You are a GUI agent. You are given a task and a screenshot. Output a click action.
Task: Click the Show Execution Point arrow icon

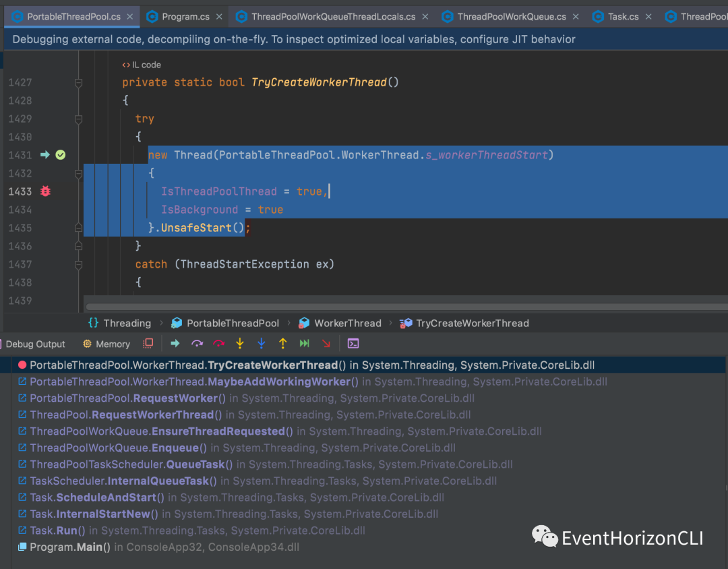coord(175,344)
